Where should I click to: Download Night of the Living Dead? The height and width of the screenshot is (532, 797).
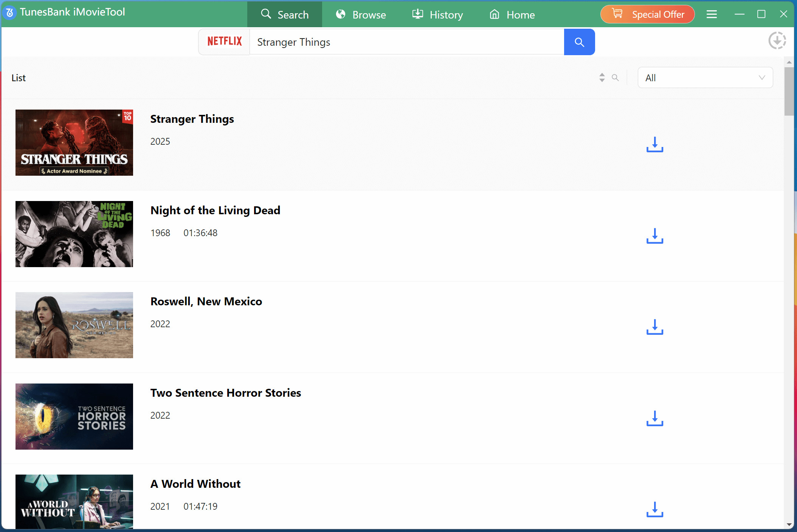[x=654, y=236]
